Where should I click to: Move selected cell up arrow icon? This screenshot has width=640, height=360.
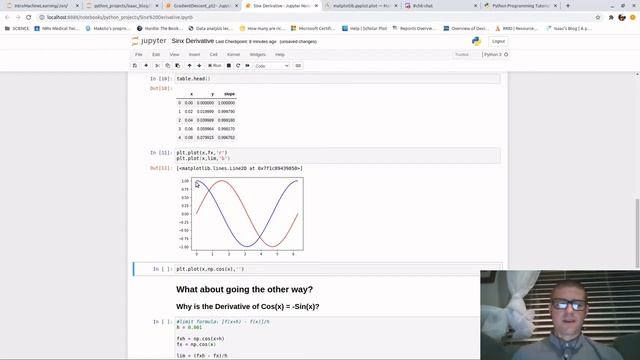tap(189, 66)
